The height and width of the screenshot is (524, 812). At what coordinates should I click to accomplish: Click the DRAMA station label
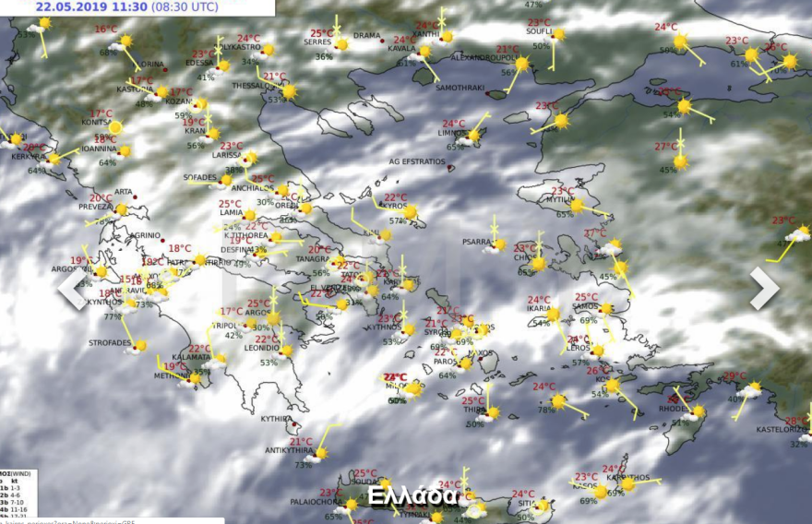pos(366,36)
